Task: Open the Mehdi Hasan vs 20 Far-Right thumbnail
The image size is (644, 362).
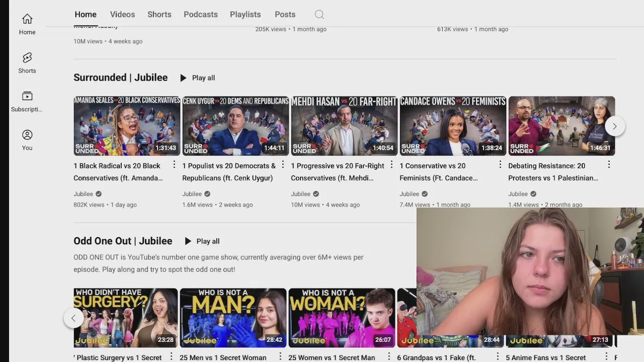Action: [x=344, y=126]
